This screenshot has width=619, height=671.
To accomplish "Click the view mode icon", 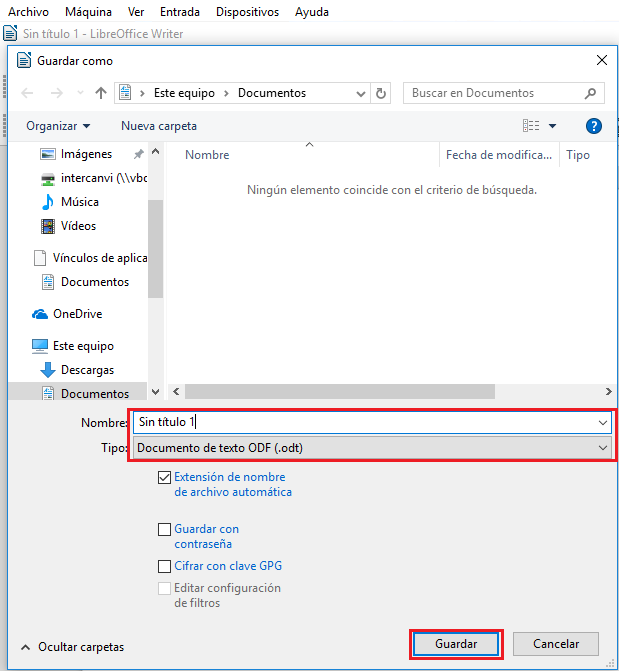I will pos(531,126).
